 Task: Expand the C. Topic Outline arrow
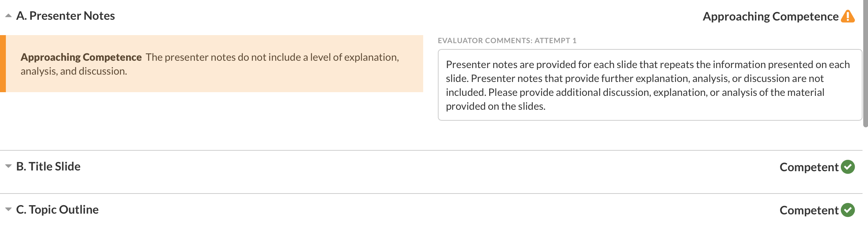click(x=8, y=209)
